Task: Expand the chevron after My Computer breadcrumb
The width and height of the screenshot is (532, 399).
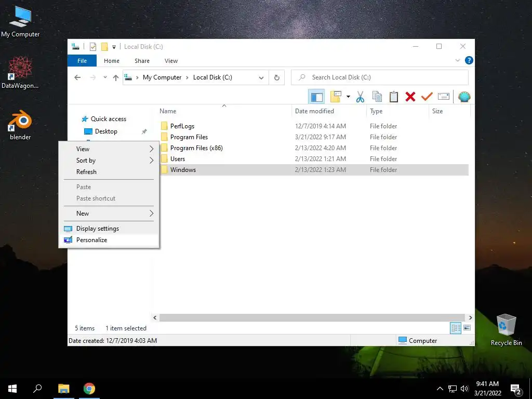Action: coord(187,78)
